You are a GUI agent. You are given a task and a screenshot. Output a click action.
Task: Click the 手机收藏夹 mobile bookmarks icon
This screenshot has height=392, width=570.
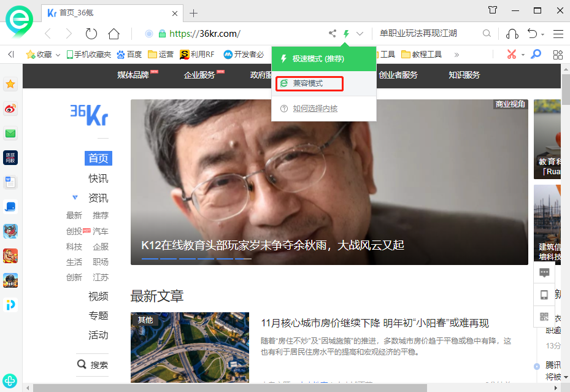[x=71, y=54]
